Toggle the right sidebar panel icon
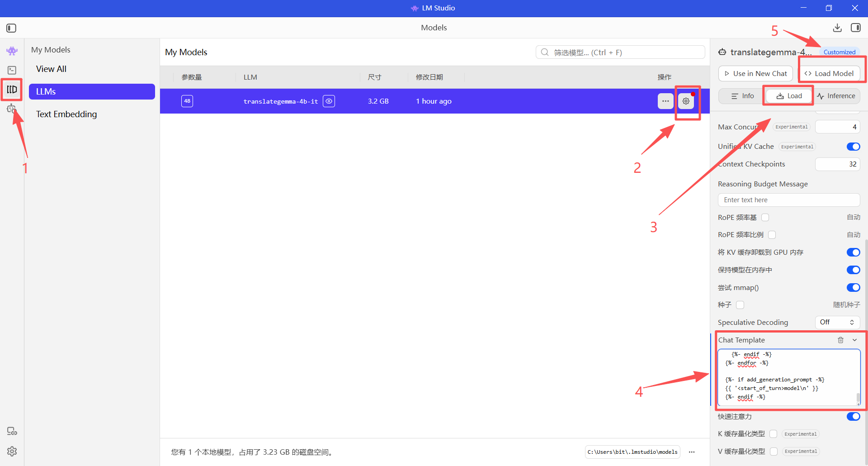Viewport: 868px width, 466px height. click(x=856, y=28)
